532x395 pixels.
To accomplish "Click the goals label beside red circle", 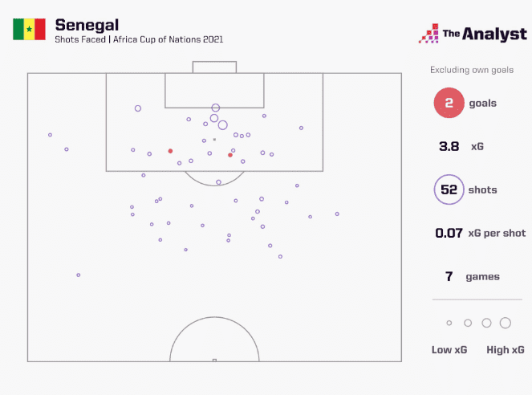I will coord(482,104).
